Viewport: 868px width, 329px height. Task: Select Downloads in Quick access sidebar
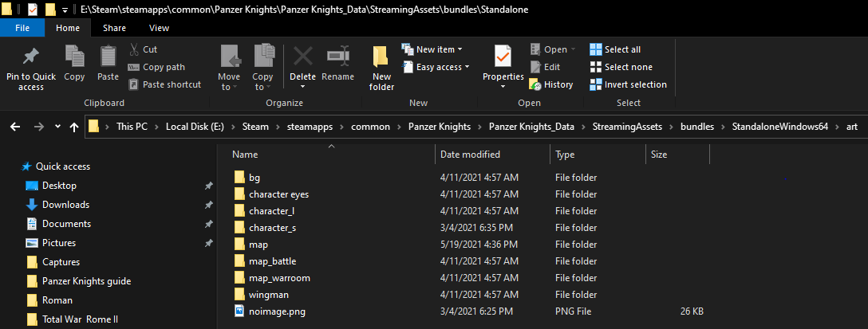[x=65, y=205]
